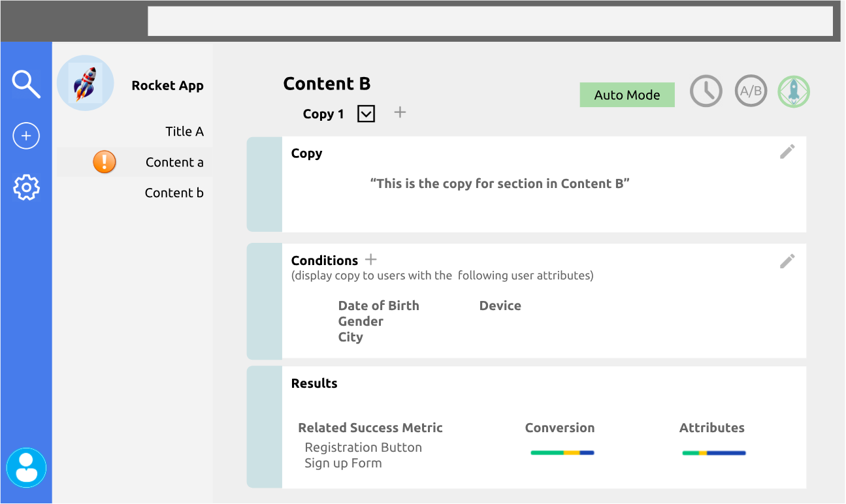The height and width of the screenshot is (504, 846).
Task: Toggle the Auto Mode button
Action: click(x=627, y=95)
